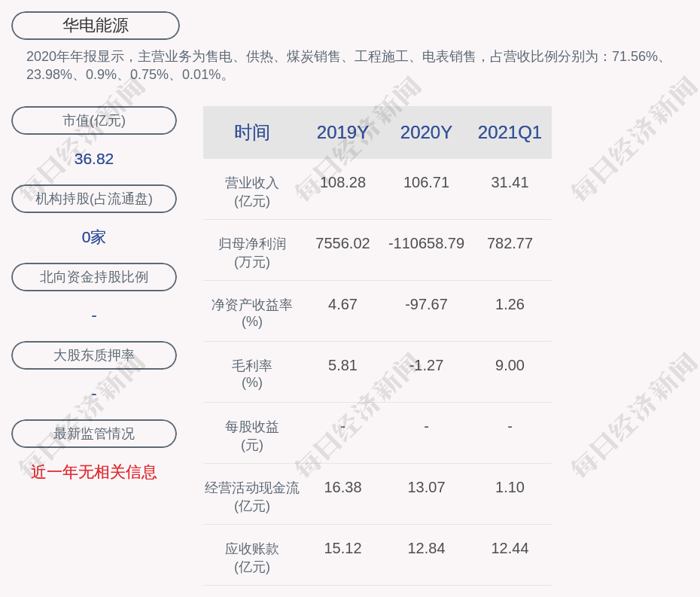Click receivables value 15.12

point(342,548)
